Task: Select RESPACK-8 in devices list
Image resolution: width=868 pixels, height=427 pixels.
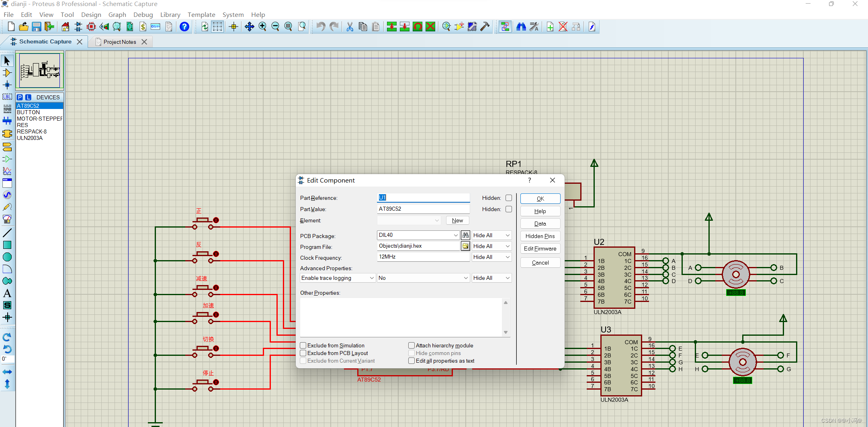Action: coord(39,131)
